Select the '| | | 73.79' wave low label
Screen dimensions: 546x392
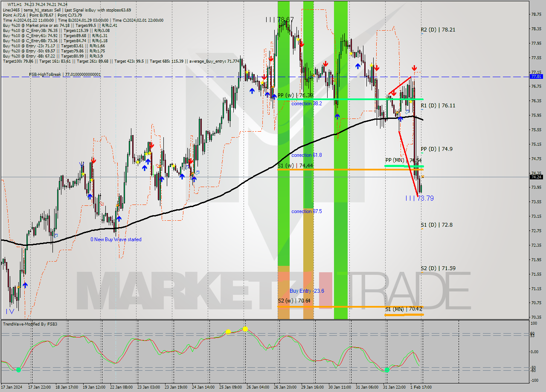[419, 198]
